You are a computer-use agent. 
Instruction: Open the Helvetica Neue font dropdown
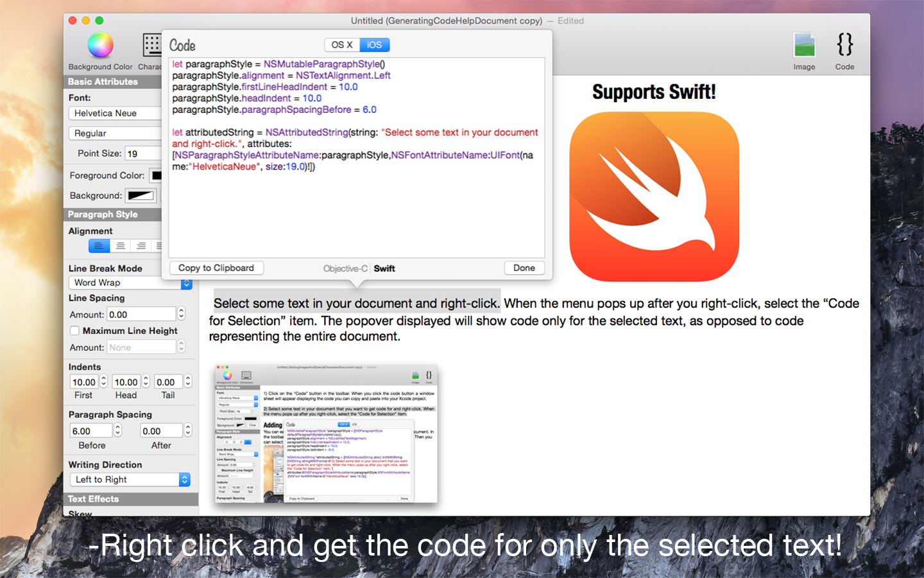pyautogui.click(x=115, y=113)
